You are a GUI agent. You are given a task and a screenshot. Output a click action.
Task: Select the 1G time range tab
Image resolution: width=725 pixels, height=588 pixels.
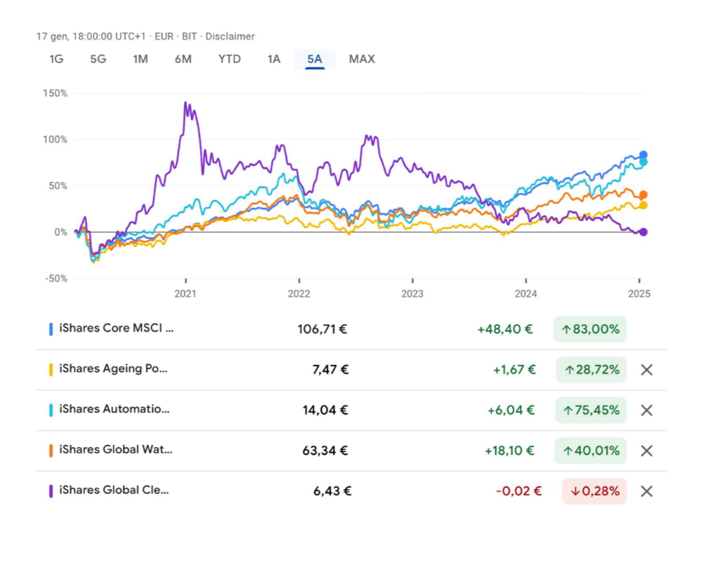click(56, 59)
